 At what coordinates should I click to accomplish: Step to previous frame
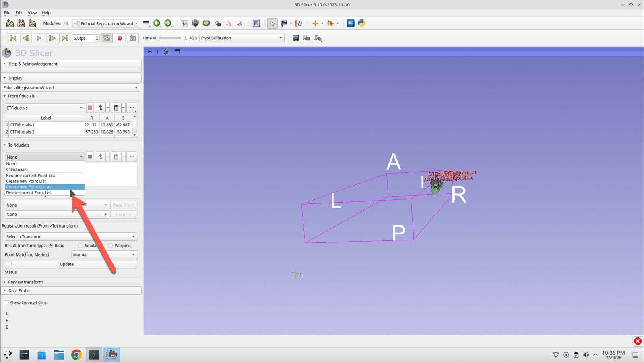pyautogui.click(x=26, y=38)
